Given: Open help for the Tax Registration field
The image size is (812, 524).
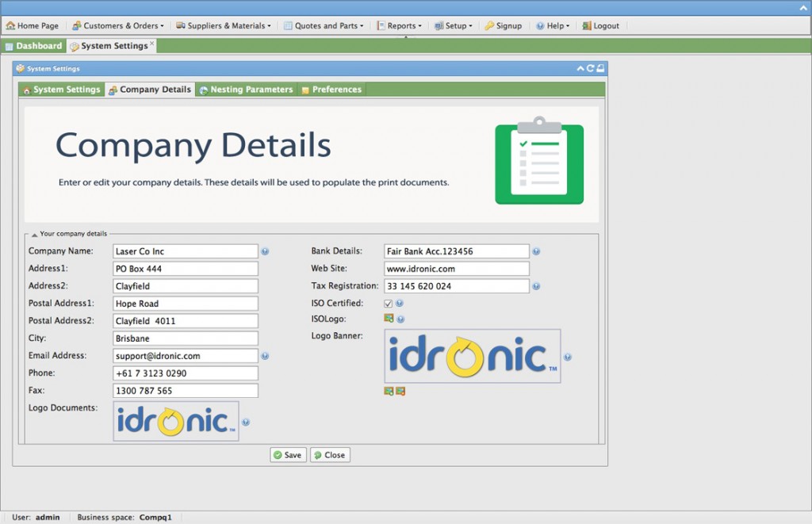Looking at the screenshot, I should tap(536, 285).
